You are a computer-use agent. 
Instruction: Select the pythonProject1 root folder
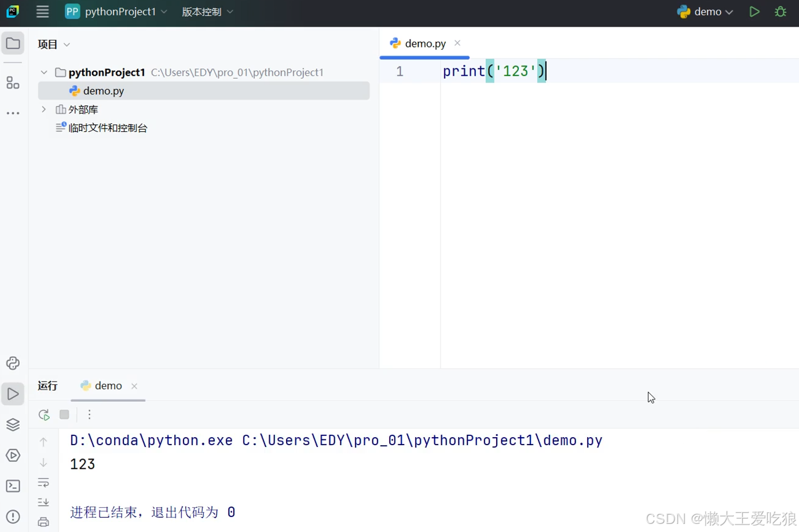coord(107,72)
